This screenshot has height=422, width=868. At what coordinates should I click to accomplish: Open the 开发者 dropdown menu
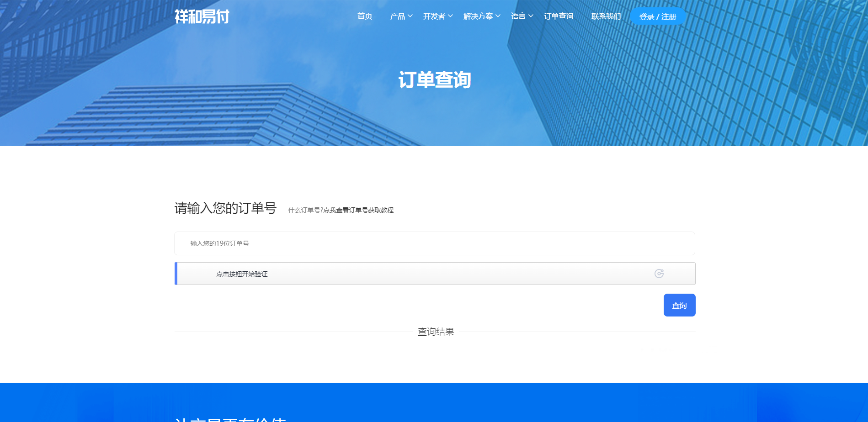[x=434, y=16]
